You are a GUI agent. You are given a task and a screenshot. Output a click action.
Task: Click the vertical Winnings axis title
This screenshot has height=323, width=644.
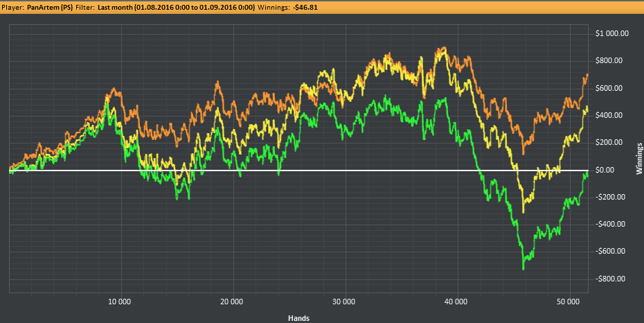[x=639, y=159]
